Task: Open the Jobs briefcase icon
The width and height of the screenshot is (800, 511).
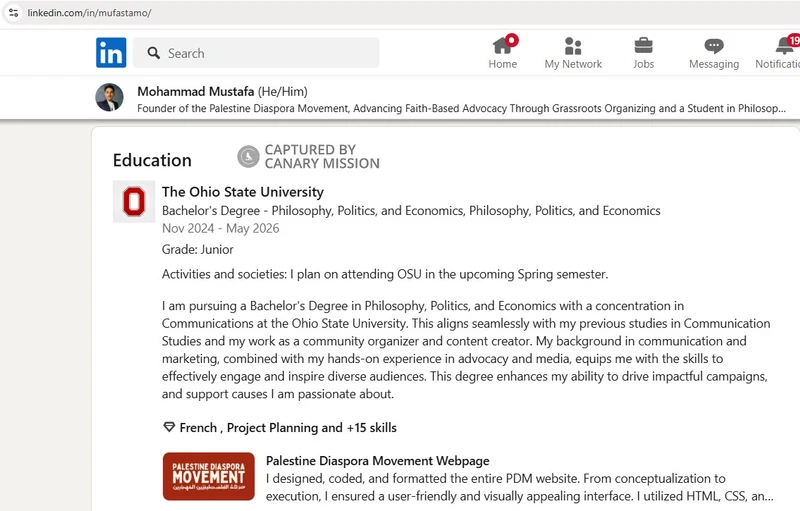Action: pos(643,46)
